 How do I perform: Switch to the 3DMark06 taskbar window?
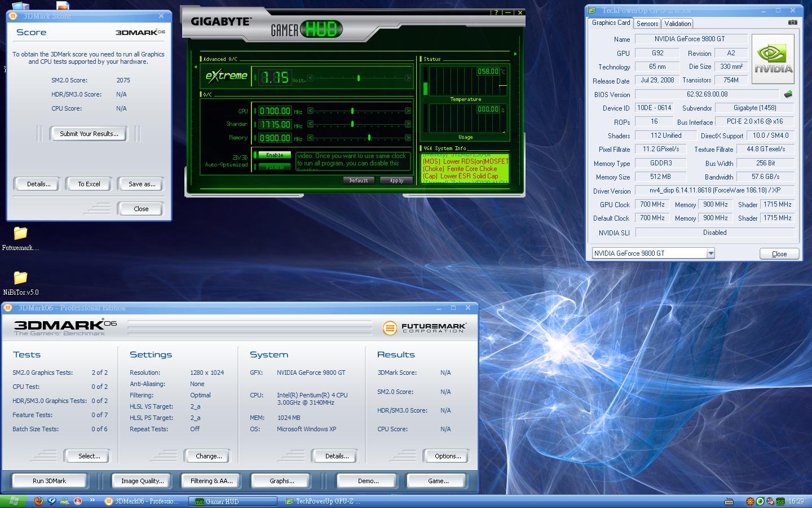coord(143,501)
